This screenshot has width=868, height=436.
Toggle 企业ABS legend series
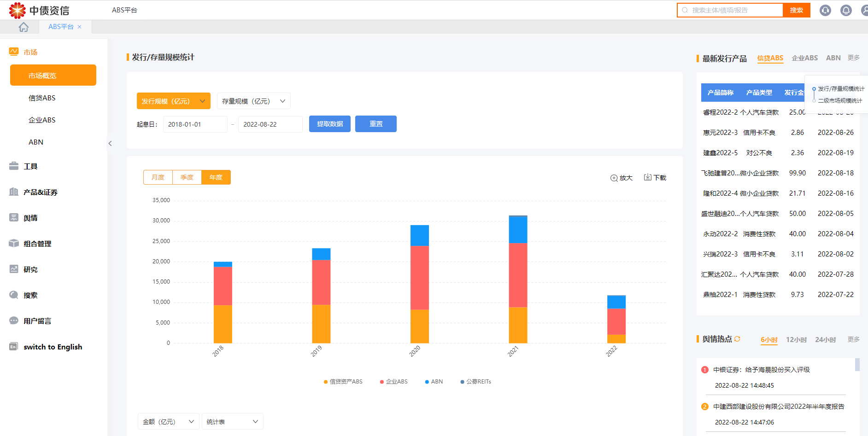394,382
